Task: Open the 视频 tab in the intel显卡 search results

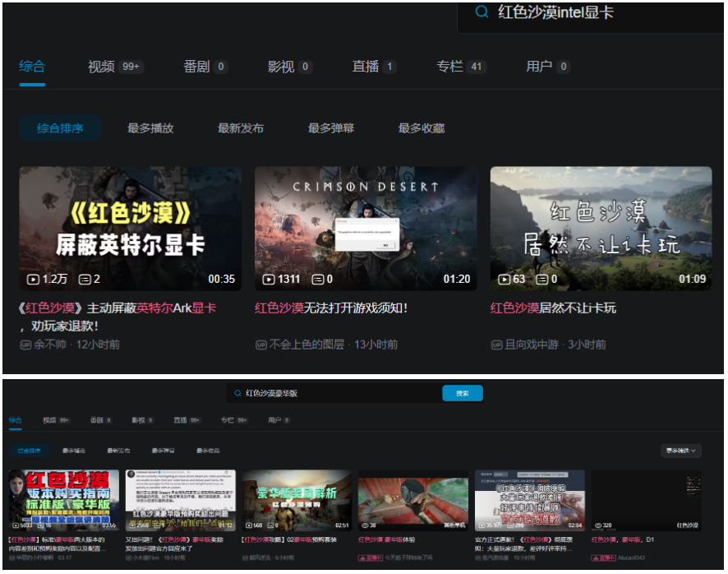Action: [x=115, y=67]
